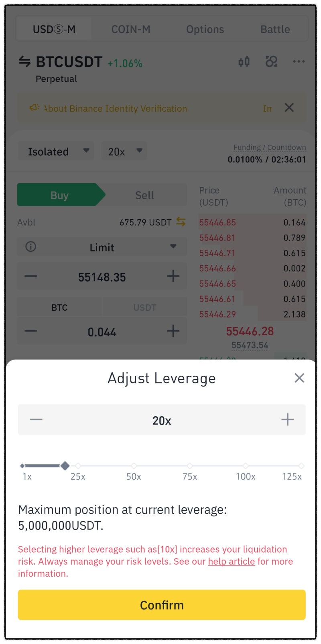Tap the transfer icon beside available balance

coord(181,222)
